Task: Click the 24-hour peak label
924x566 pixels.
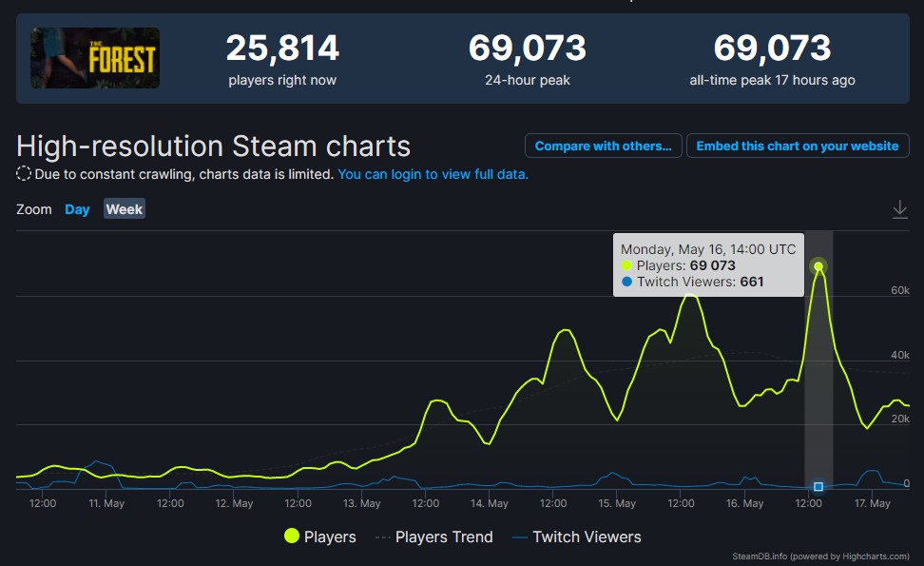Action: pos(528,80)
